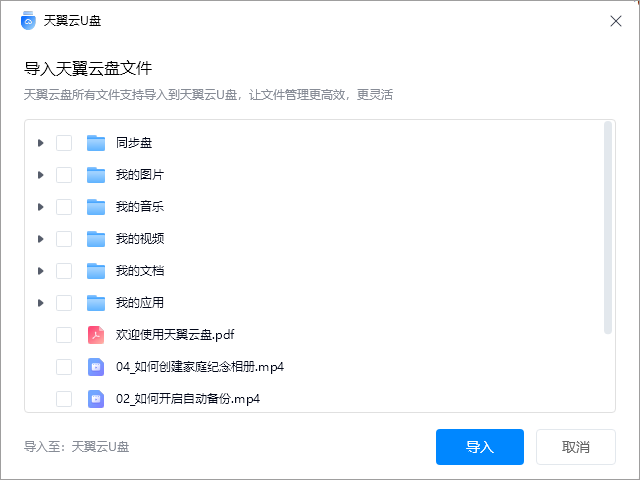Select the 我的视频 checkbox
This screenshot has height=480, width=640.
pyautogui.click(x=64, y=239)
